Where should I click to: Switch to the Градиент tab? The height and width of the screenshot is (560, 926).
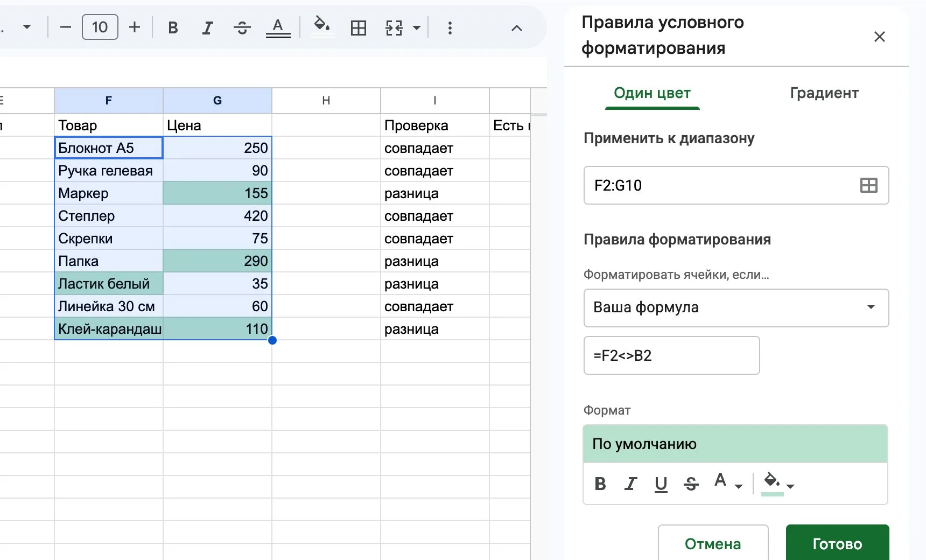click(x=824, y=93)
